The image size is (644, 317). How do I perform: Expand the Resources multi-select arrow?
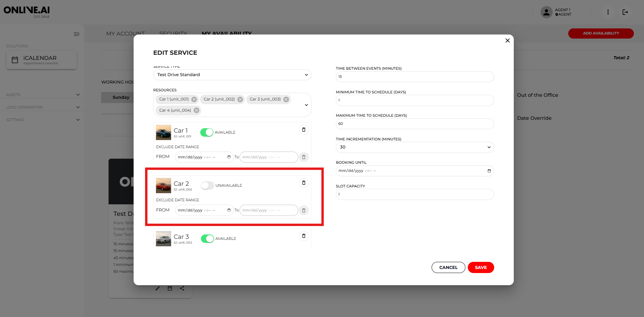tap(306, 105)
